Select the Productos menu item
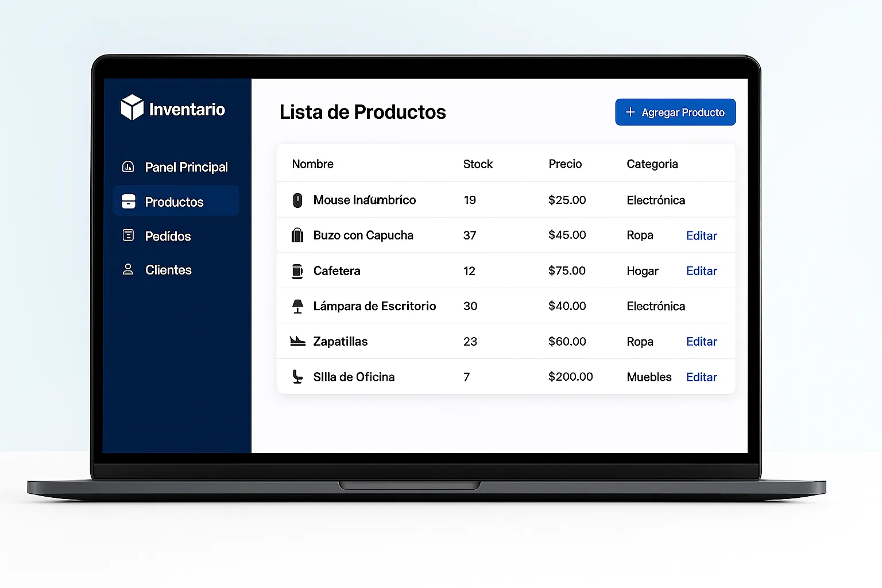This screenshot has width=882, height=588. (x=176, y=201)
